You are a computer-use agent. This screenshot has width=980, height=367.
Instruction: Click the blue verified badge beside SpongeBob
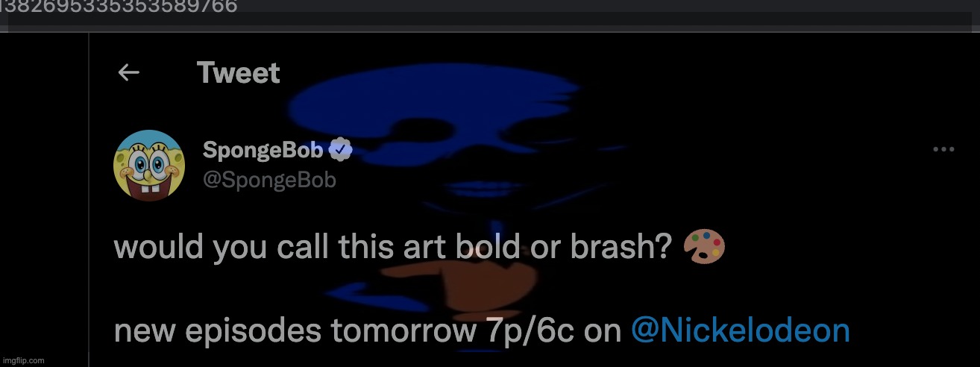340,150
